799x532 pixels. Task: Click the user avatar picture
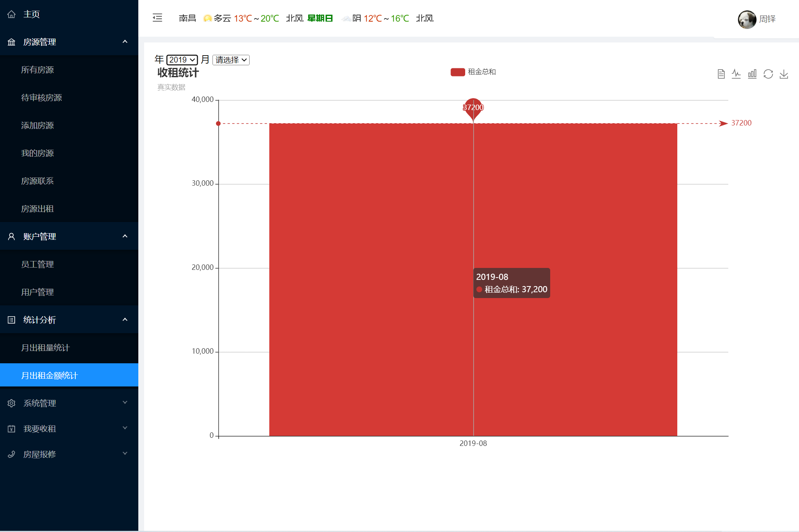[x=746, y=19]
